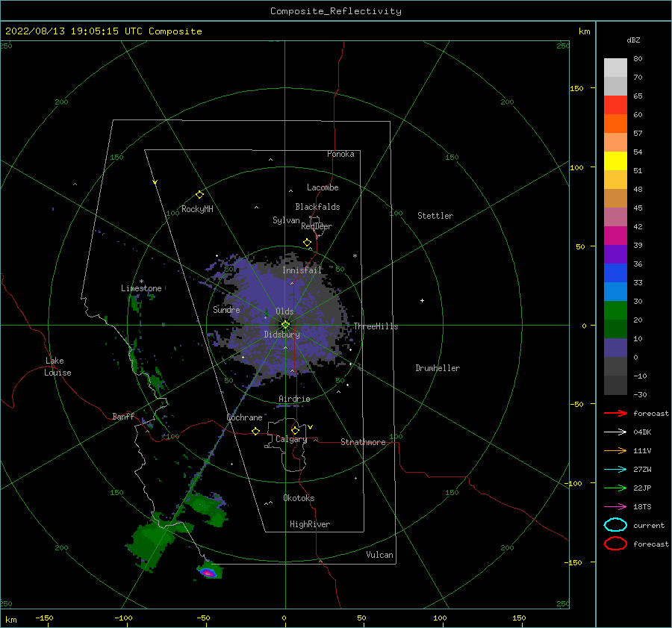This screenshot has width=672, height=628.
Task: Click the Airdrie city label
Action: 294,399
